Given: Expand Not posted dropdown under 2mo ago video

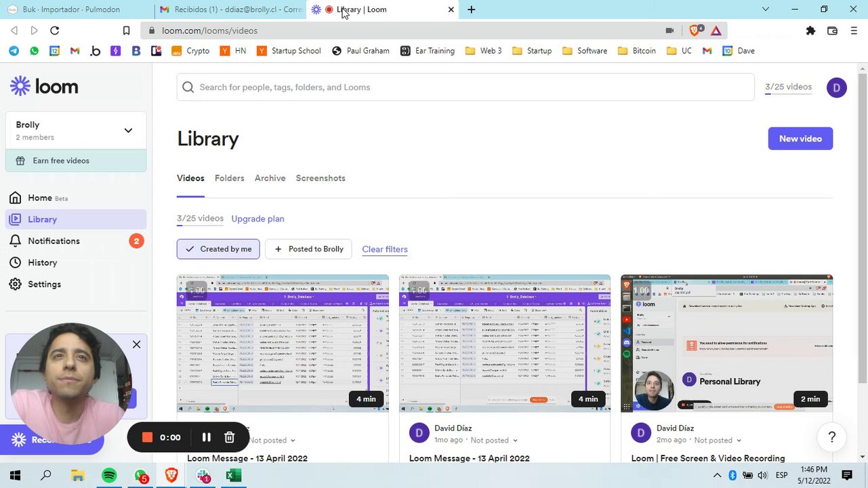Looking at the screenshot, I should pyautogui.click(x=718, y=441).
